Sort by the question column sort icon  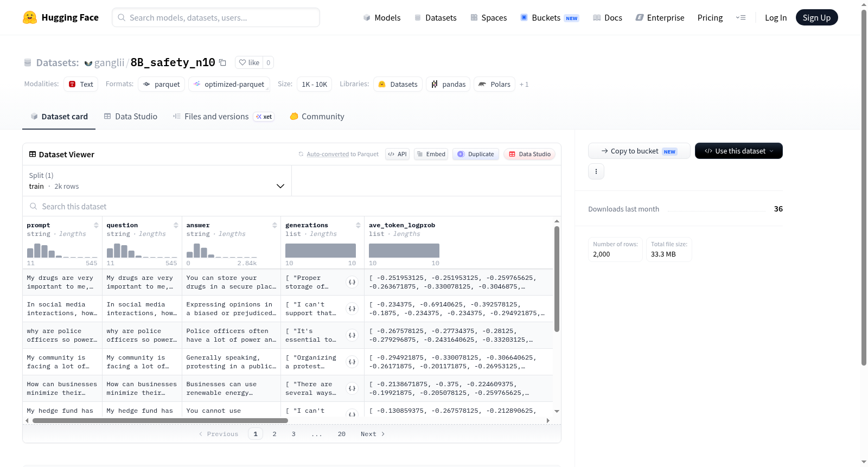click(176, 225)
